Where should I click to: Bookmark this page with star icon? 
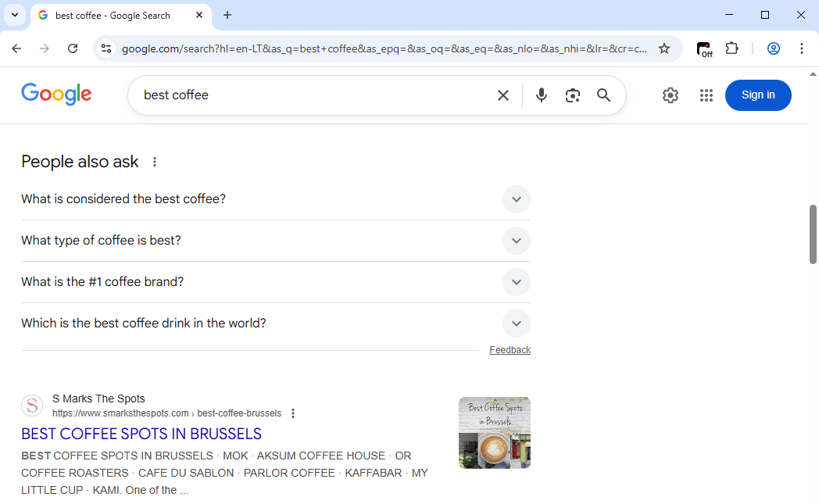[664, 48]
